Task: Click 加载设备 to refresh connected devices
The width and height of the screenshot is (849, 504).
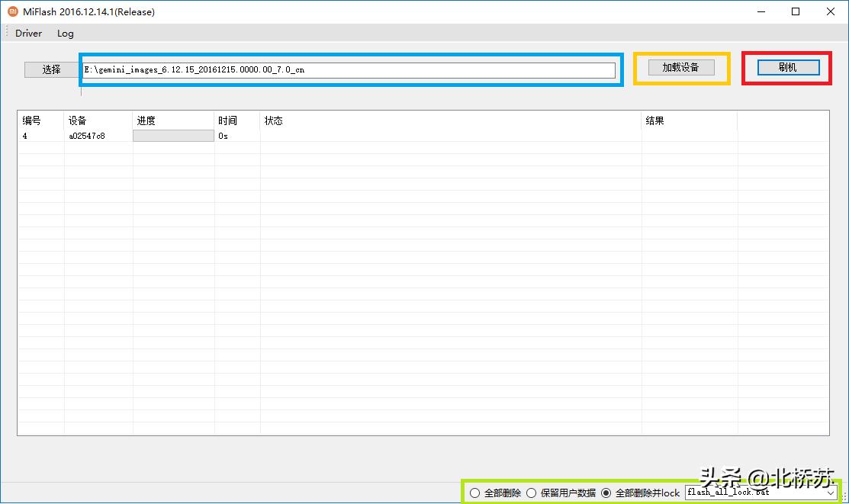Action: click(681, 67)
